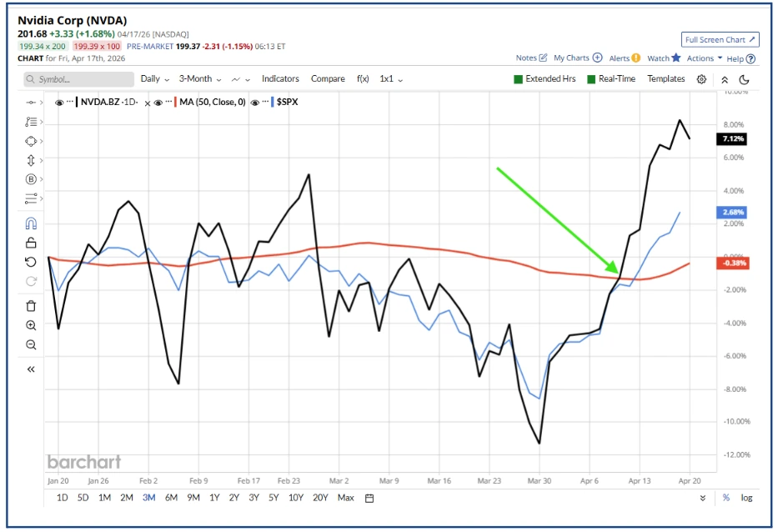778x532 pixels.
Task: Open the Alerts exclamation icon
Action: [636, 58]
